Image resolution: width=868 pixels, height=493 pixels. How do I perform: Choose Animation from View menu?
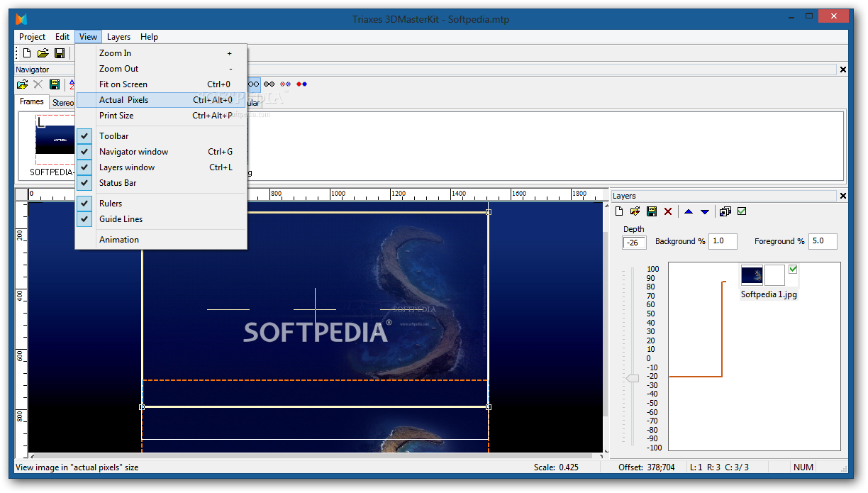click(x=161, y=240)
